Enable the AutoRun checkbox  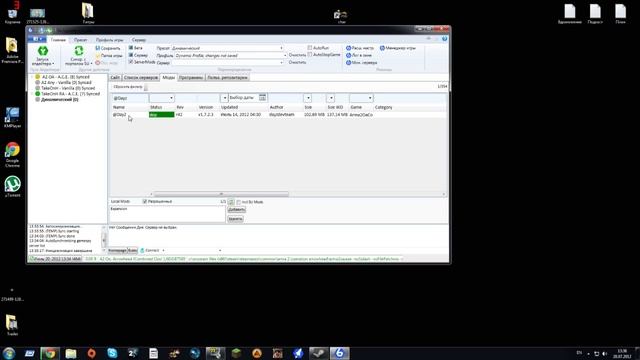click(310, 48)
